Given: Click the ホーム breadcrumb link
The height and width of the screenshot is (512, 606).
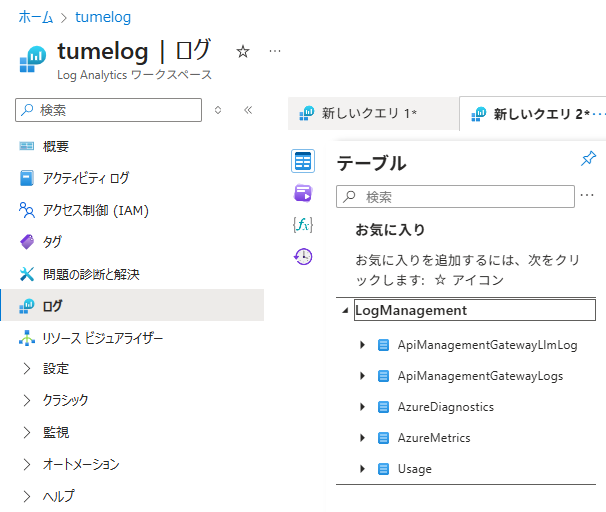Looking at the screenshot, I should pyautogui.click(x=36, y=17).
